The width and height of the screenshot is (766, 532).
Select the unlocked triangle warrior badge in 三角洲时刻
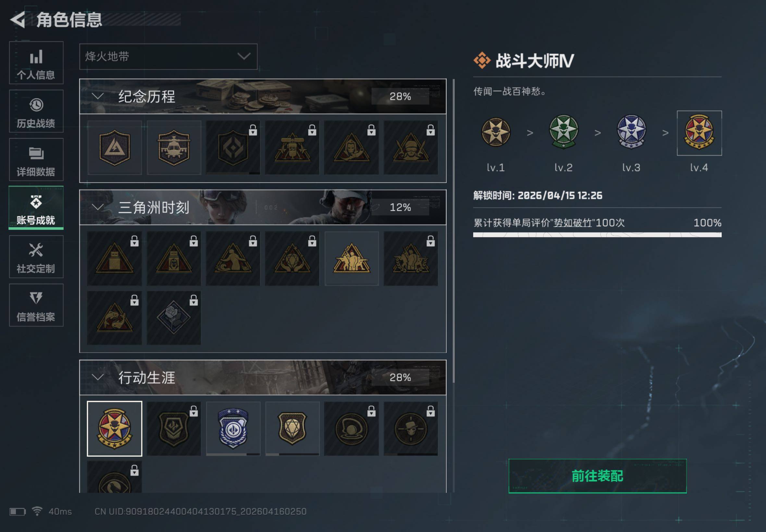[x=352, y=259]
